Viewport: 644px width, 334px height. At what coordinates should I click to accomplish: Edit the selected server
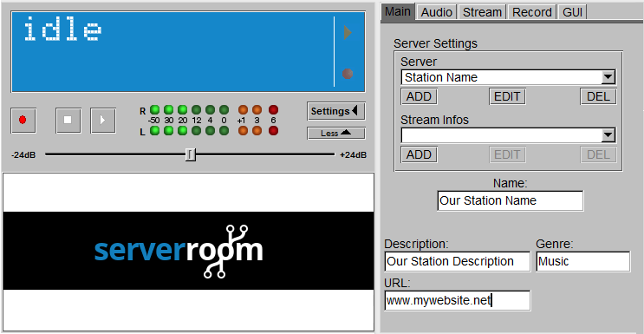[507, 96]
